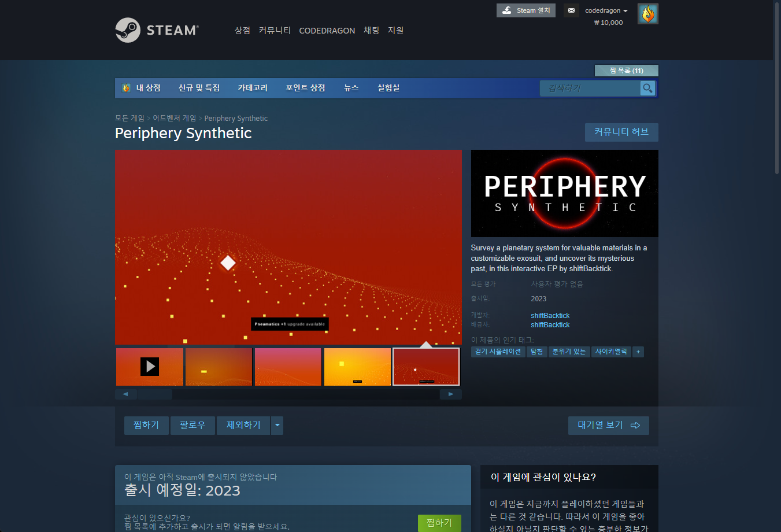This screenshot has width=781, height=532.
Task: Click the 탐험 tag
Action: (x=536, y=352)
